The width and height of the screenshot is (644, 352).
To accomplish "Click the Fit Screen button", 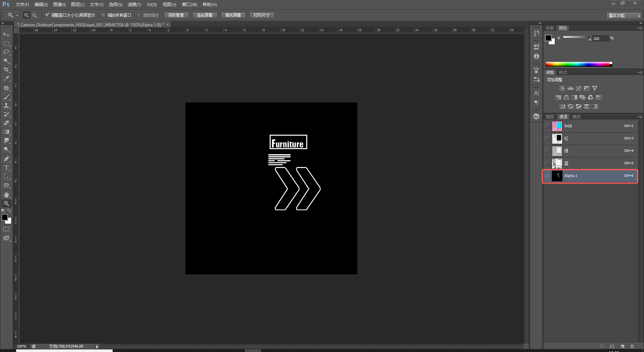I will click(x=205, y=15).
